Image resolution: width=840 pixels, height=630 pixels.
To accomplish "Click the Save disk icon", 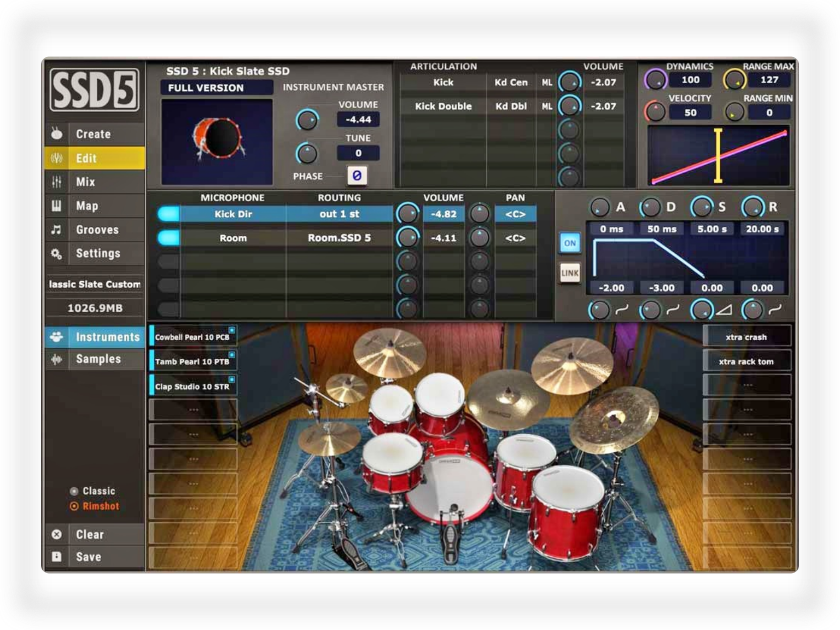I will click(57, 557).
